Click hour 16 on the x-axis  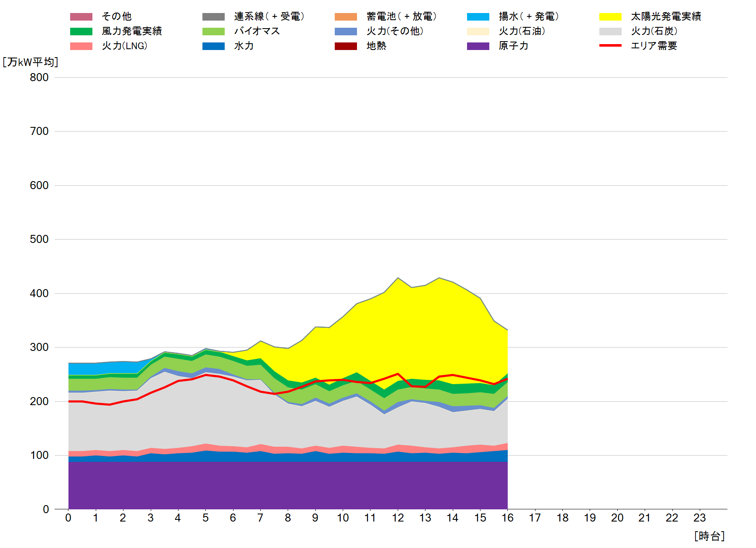507,518
